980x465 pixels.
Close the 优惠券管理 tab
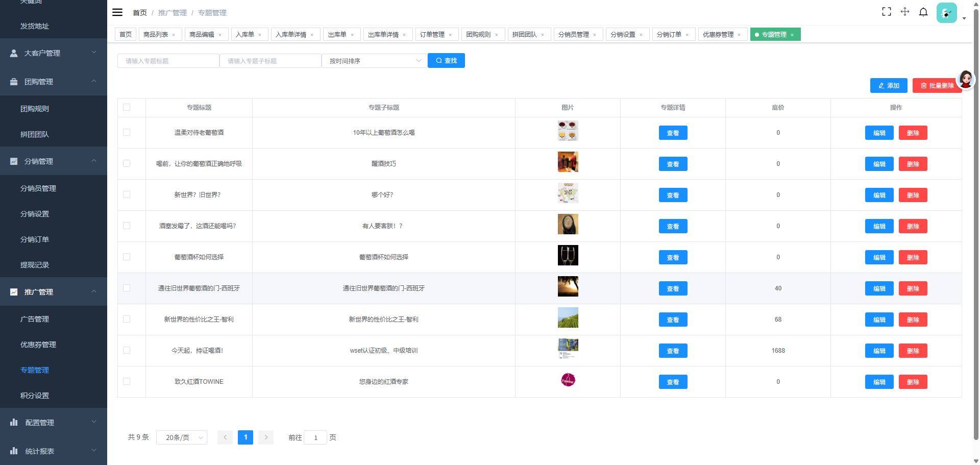click(x=739, y=35)
